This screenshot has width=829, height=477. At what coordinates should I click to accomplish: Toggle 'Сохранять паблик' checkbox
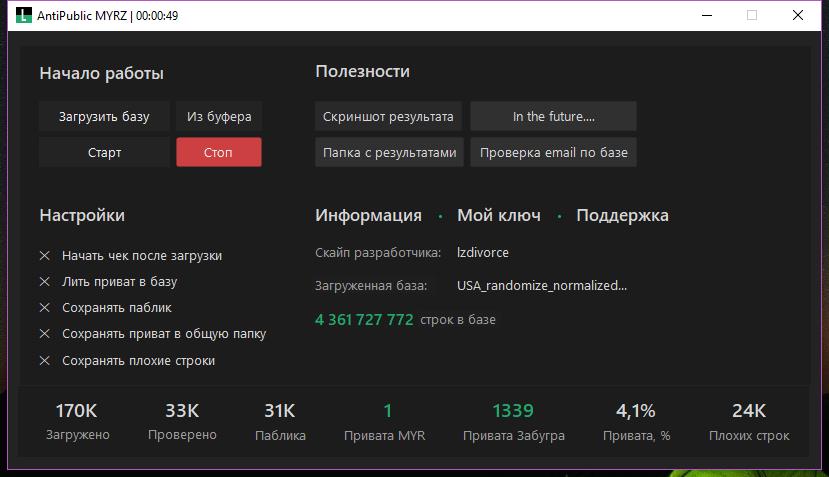45,308
